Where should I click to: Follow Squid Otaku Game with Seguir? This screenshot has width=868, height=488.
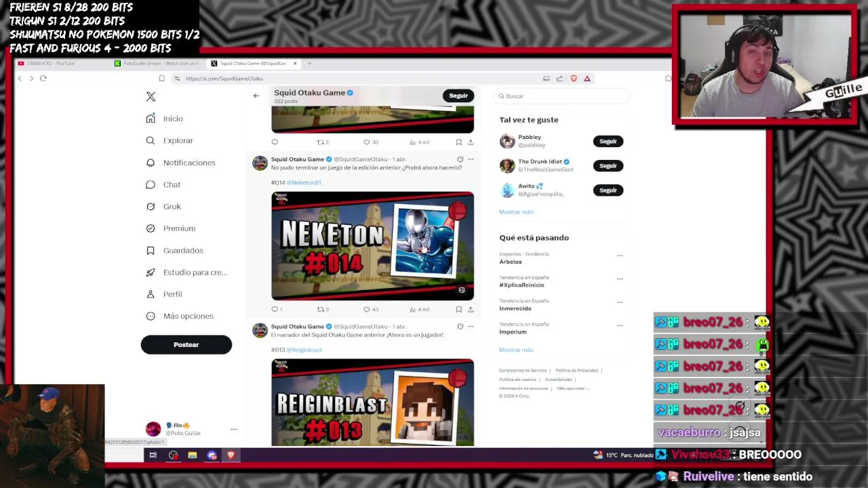pyautogui.click(x=458, y=96)
